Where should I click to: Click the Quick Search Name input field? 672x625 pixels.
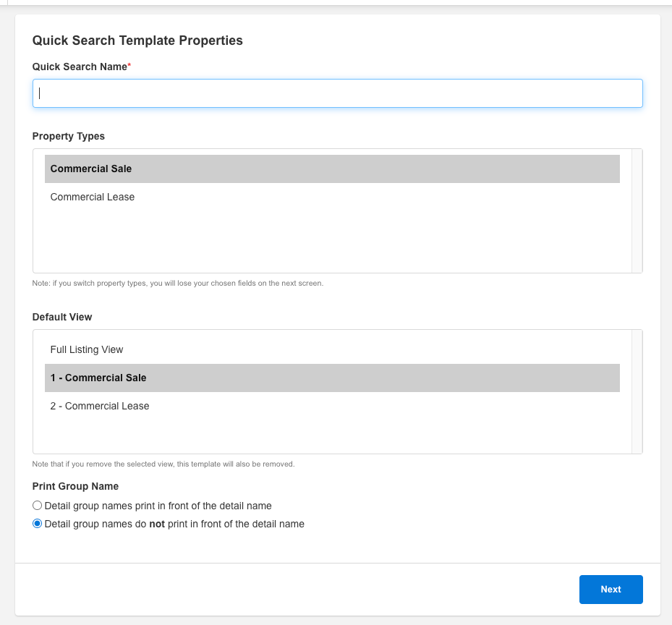point(337,93)
